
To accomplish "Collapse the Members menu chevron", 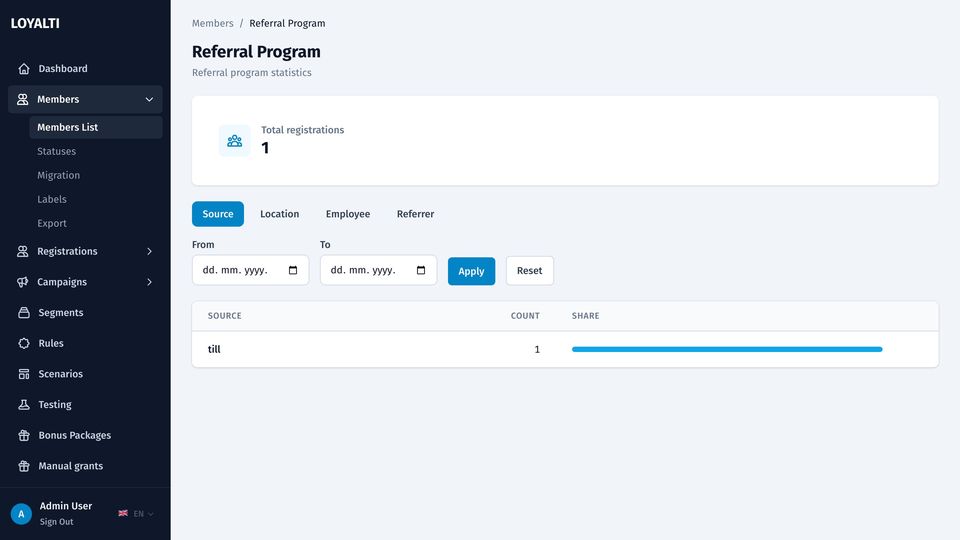I will pos(149,99).
